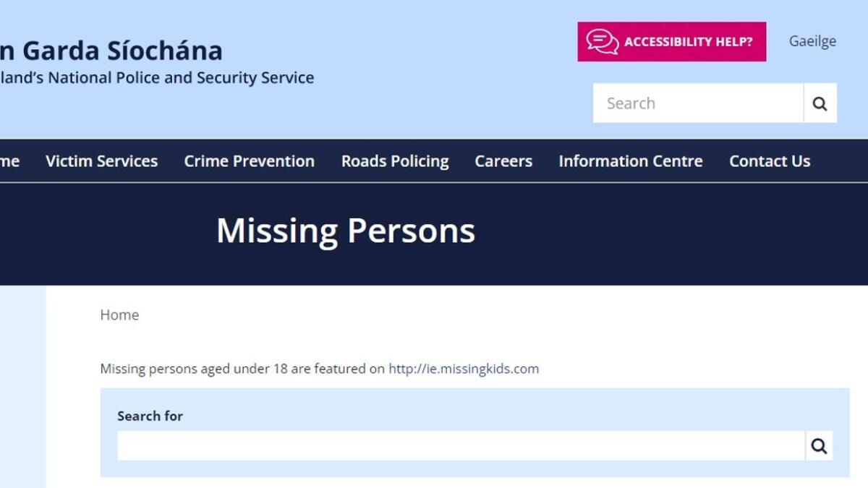
Task: Open Crime Prevention menu
Action: pyautogui.click(x=249, y=161)
